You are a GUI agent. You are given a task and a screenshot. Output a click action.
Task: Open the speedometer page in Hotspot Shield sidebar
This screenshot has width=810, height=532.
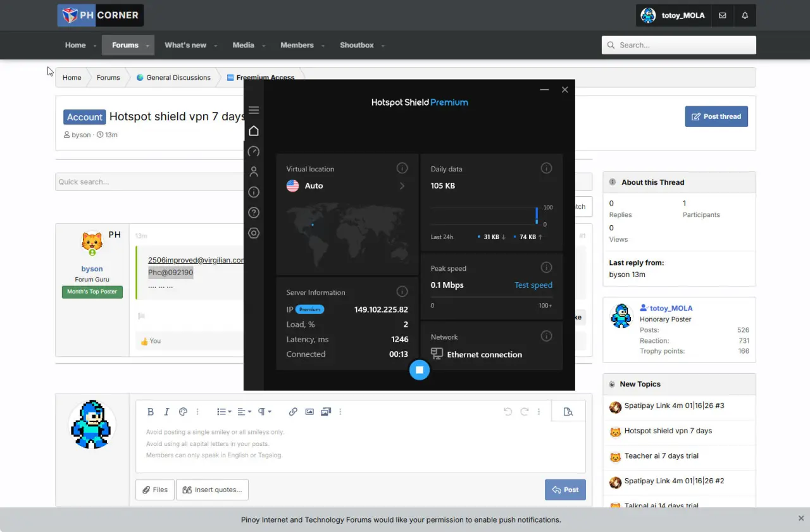(x=254, y=152)
